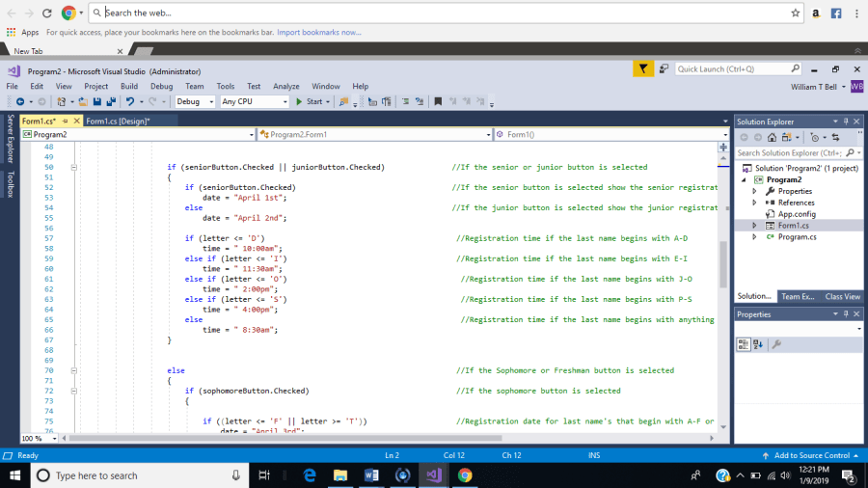Click Add to Source Control in status bar
The image size is (868, 488).
click(810, 455)
